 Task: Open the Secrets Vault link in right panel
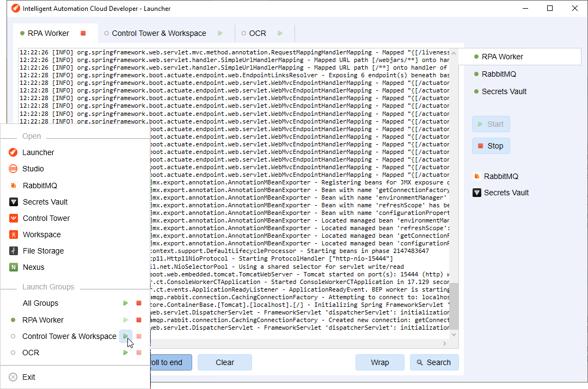click(506, 193)
